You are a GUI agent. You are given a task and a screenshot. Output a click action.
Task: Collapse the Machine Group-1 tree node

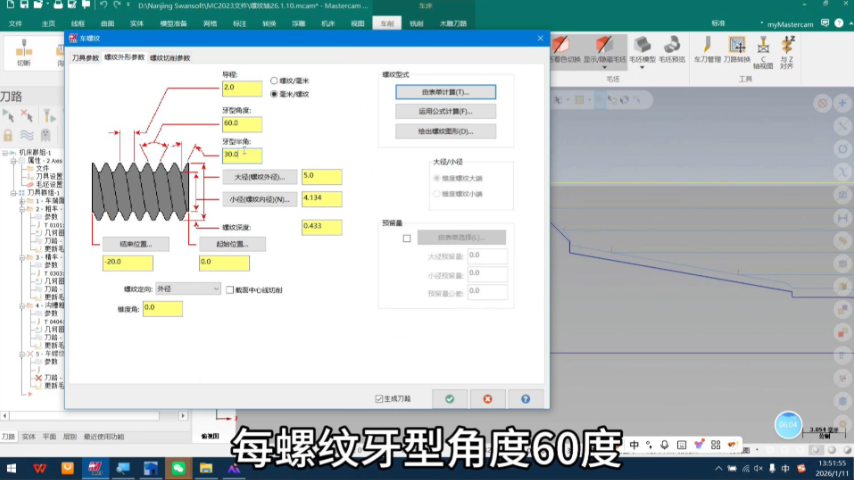pos(5,153)
